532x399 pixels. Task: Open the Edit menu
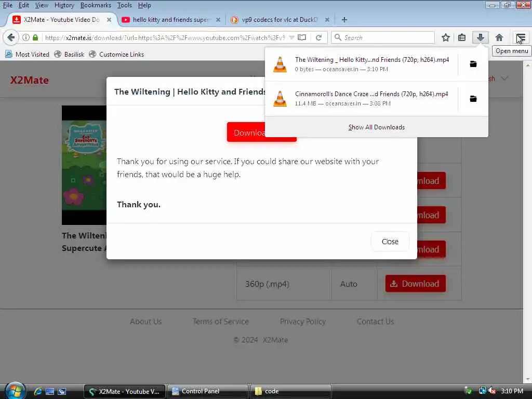pos(23,5)
